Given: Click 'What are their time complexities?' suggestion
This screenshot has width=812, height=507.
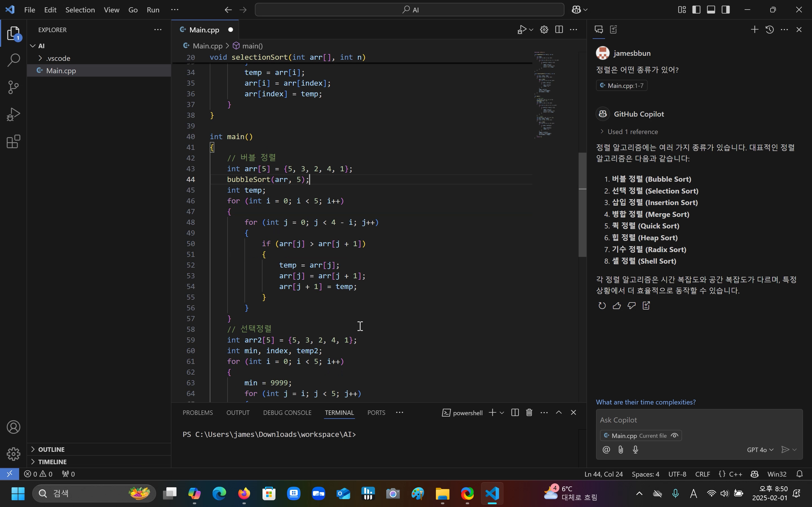Looking at the screenshot, I should pos(646,402).
